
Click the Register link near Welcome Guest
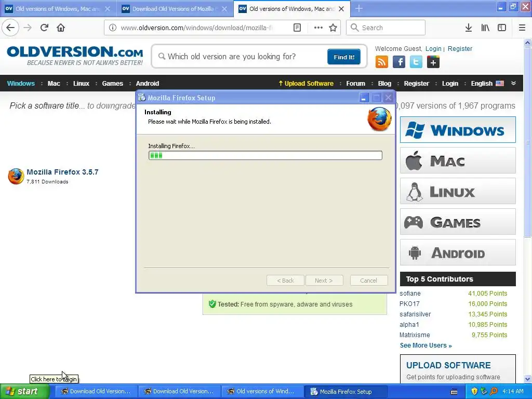(x=460, y=48)
